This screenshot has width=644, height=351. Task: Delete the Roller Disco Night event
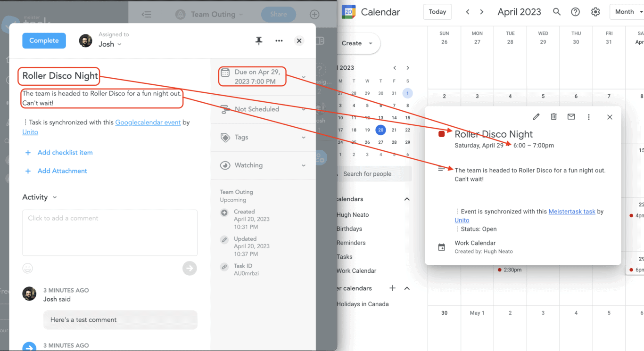point(554,117)
